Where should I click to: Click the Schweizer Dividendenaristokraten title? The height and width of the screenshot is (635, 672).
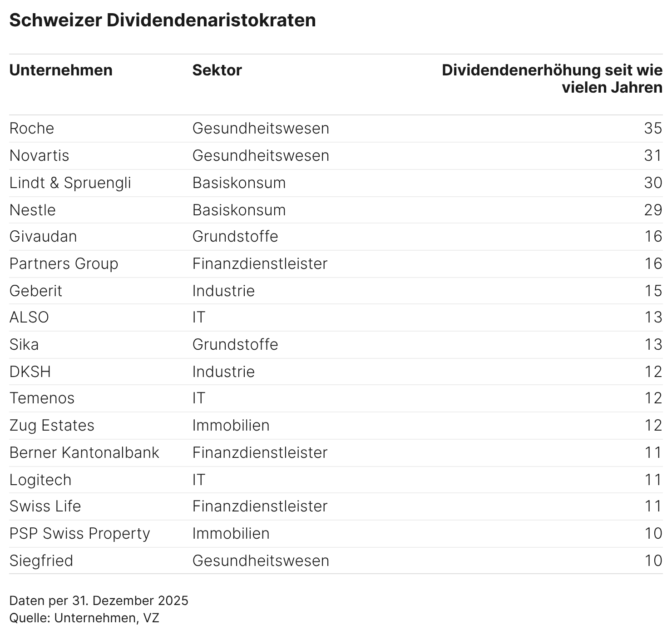[x=163, y=20]
